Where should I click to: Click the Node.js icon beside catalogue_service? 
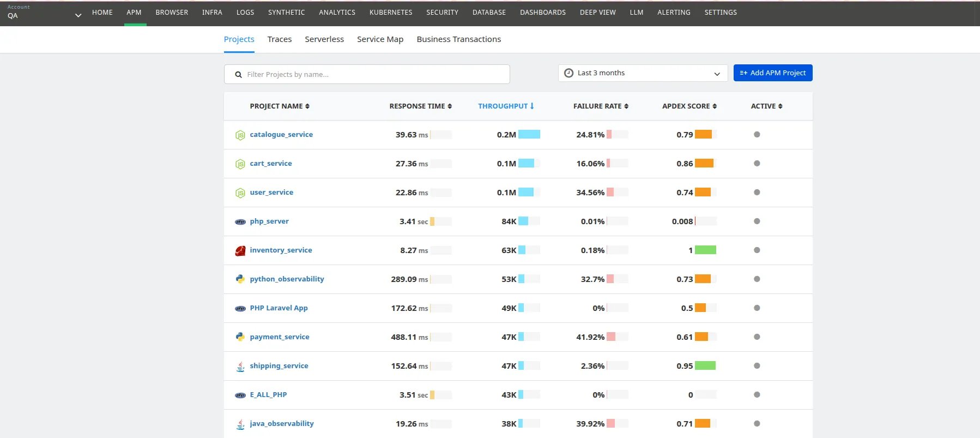pyautogui.click(x=240, y=135)
